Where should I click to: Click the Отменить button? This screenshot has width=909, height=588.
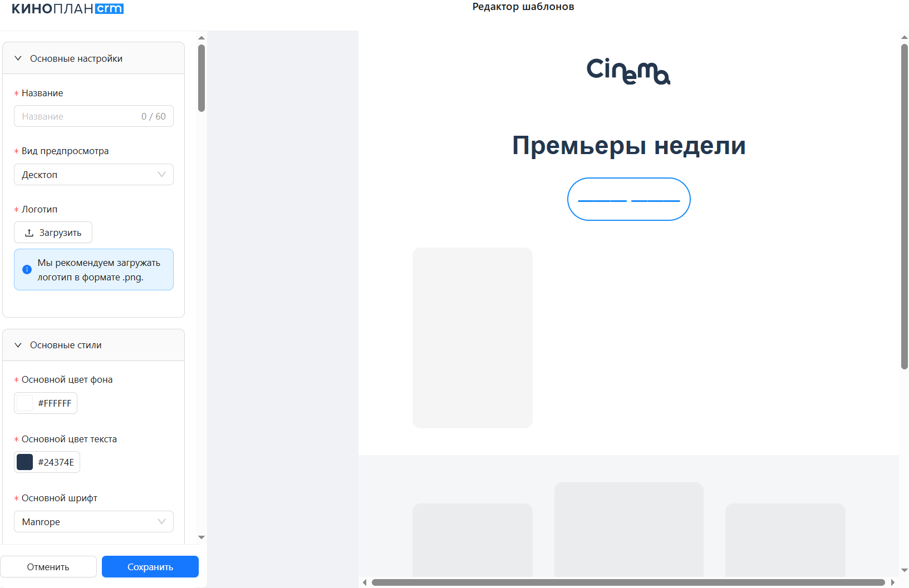pyautogui.click(x=48, y=567)
